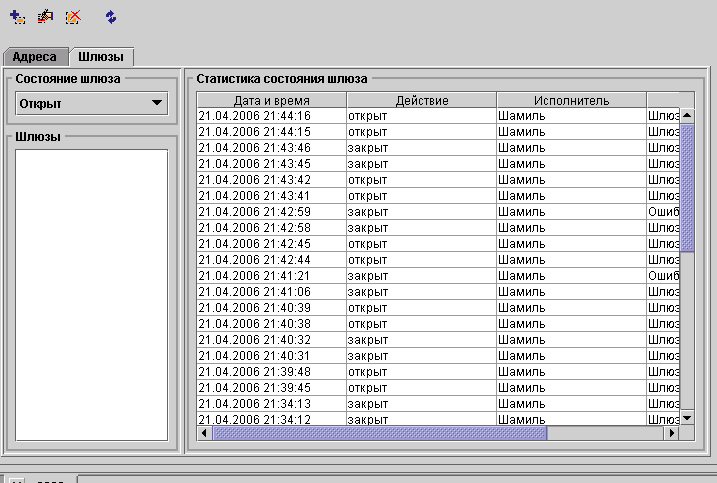Click the horizontal scrollbar right arrow
The height and width of the screenshot is (483, 717).
click(x=672, y=433)
